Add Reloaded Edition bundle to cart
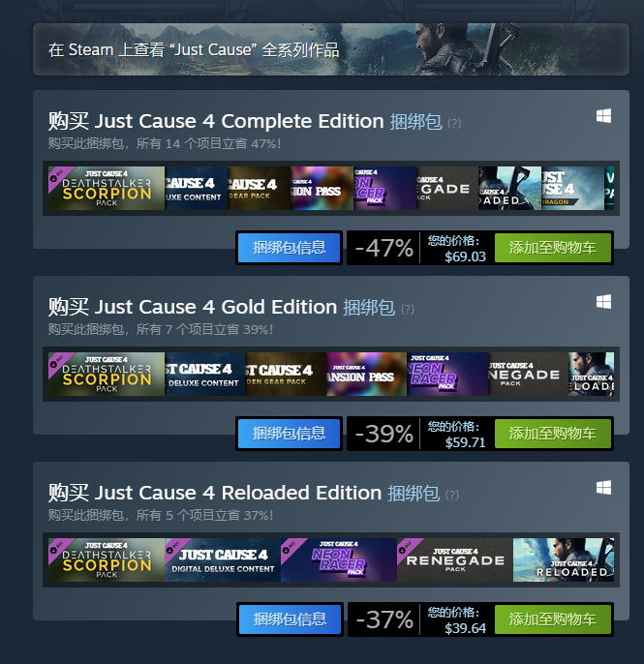644x664 pixels. coord(552,619)
